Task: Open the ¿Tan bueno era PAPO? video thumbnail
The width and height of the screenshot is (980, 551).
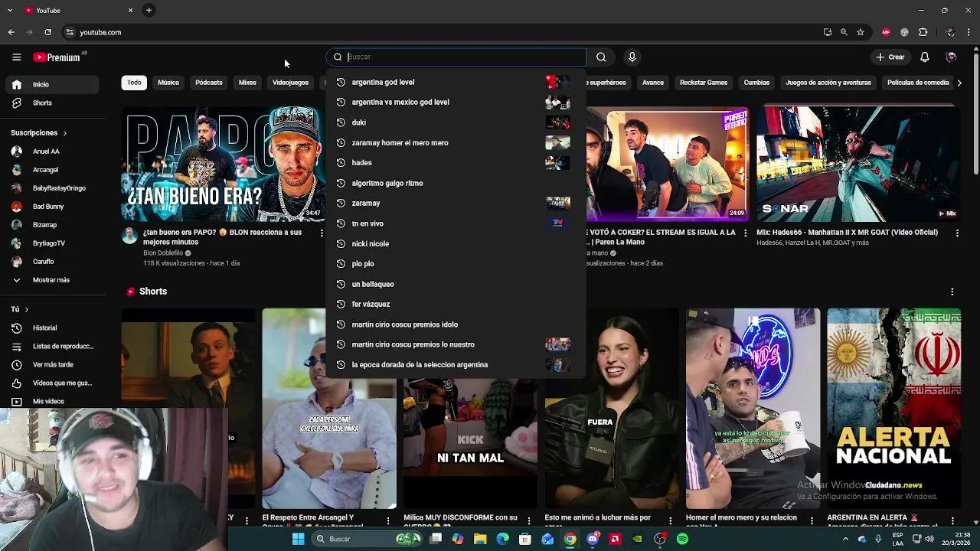Action: [x=224, y=164]
